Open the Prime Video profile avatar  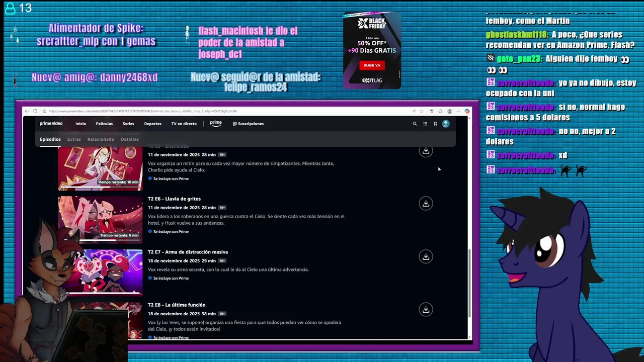pos(446,124)
